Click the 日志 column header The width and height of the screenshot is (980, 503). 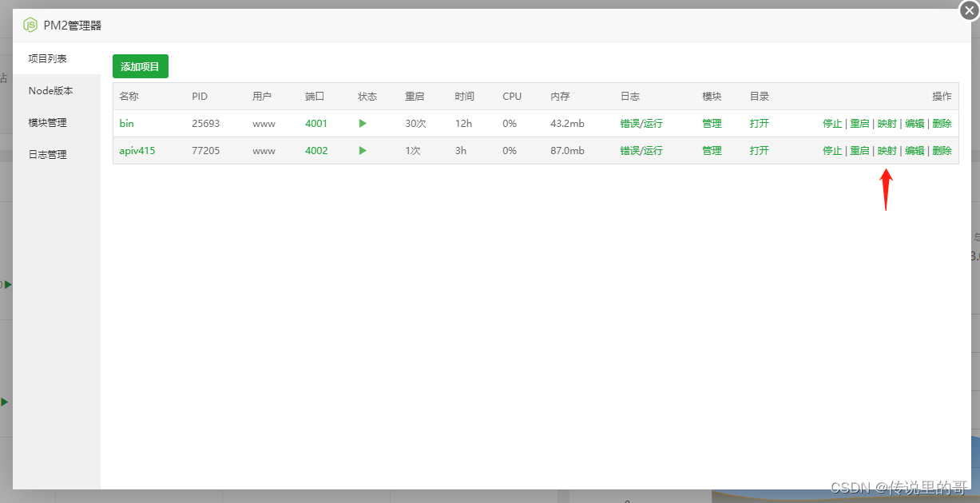[630, 97]
